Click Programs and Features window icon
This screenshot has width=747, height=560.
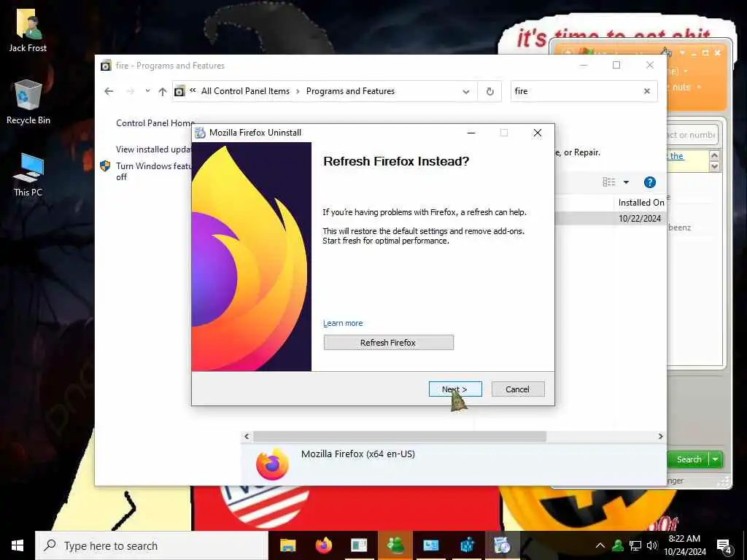(x=106, y=66)
